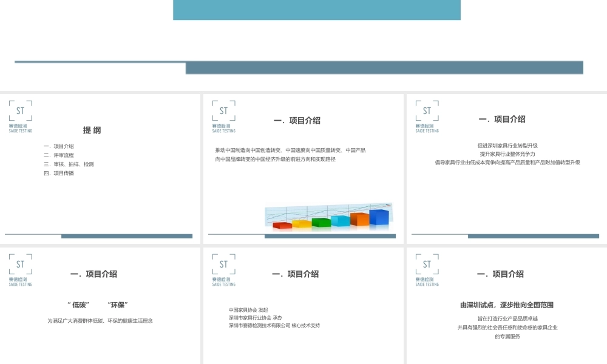This screenshot has width=607, height=364.
Task: Click the 一. 项目介绍 title on the top-right slide
Action: coord(501,120)
